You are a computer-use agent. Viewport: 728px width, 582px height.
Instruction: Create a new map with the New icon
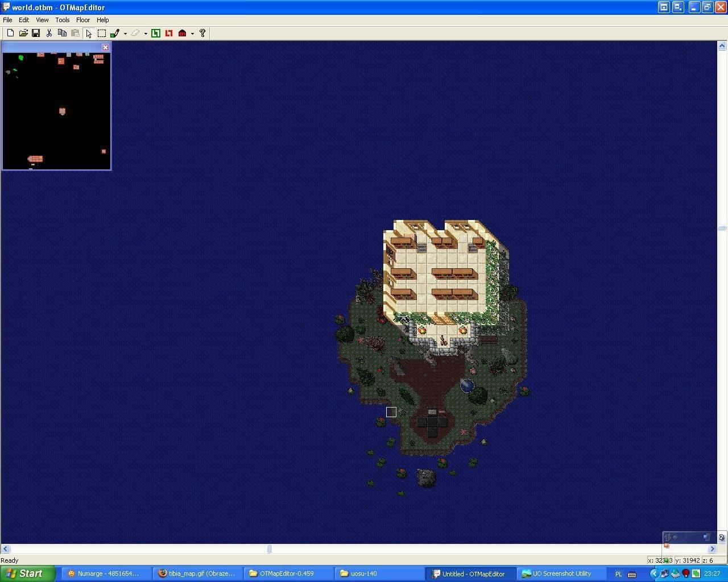[x=10, y=33]
